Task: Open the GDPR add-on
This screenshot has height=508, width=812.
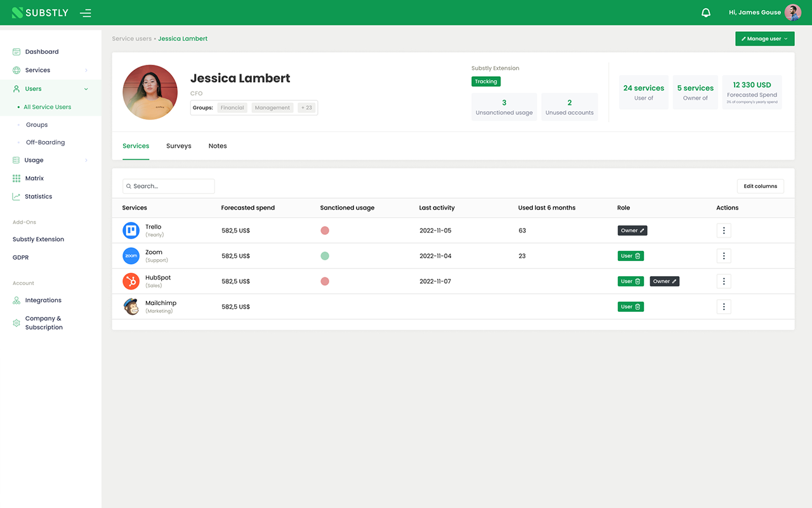Action: pos(21,258)
